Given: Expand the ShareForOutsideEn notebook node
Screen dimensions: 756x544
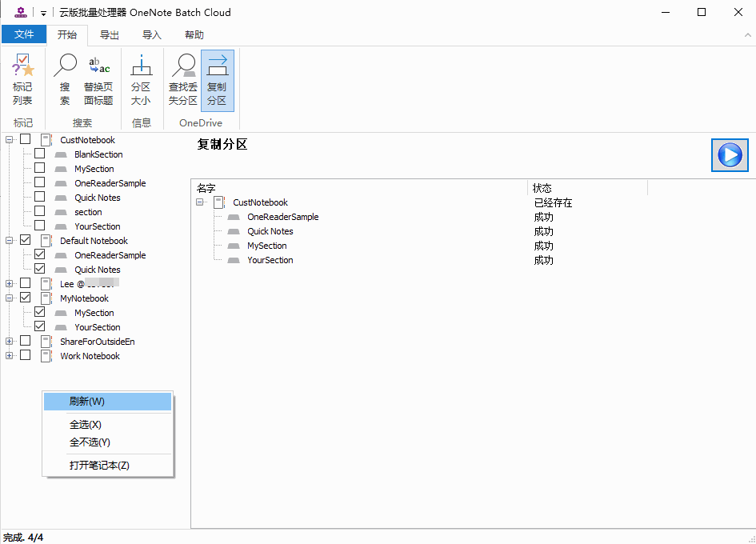Looking at the screenshot, I should coord(10,342).
